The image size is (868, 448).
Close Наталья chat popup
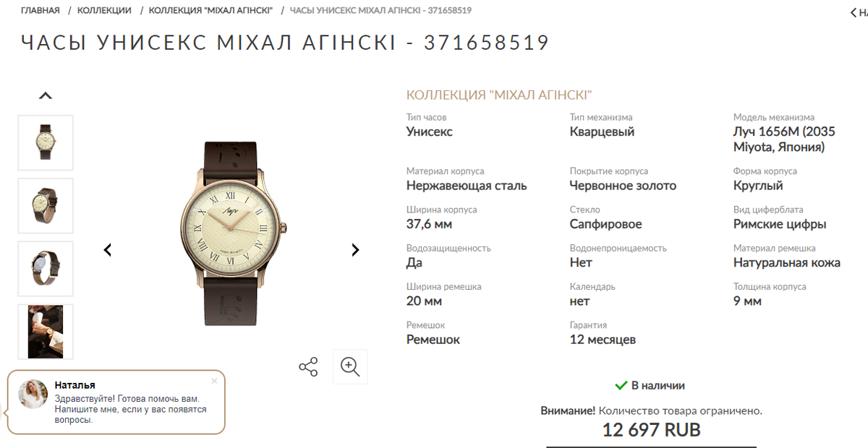coord(214,381)
